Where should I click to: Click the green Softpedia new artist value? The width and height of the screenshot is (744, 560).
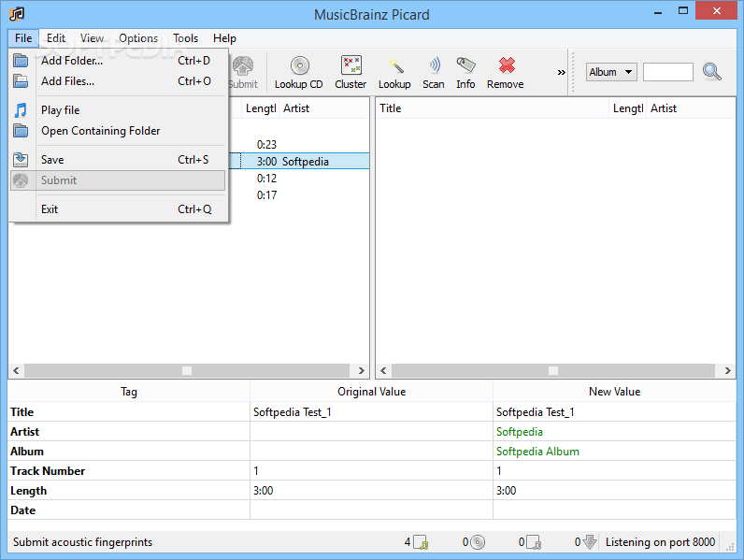519,432
